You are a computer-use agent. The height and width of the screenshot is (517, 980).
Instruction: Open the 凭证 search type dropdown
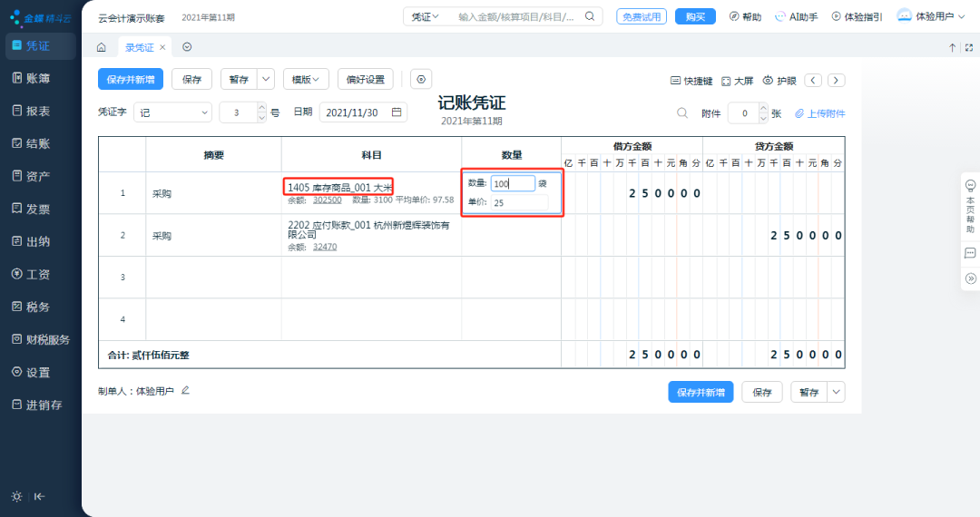[425, 17]
